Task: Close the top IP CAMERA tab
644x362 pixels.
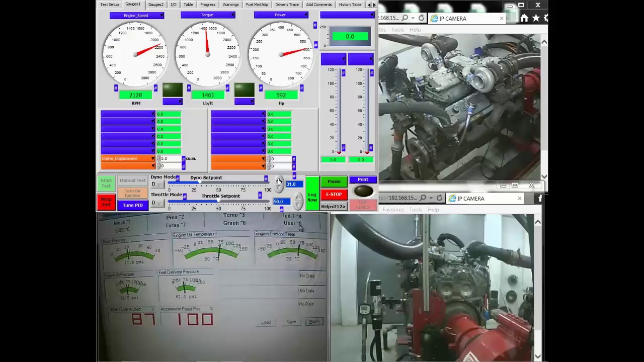Action: tap(502, 19)
